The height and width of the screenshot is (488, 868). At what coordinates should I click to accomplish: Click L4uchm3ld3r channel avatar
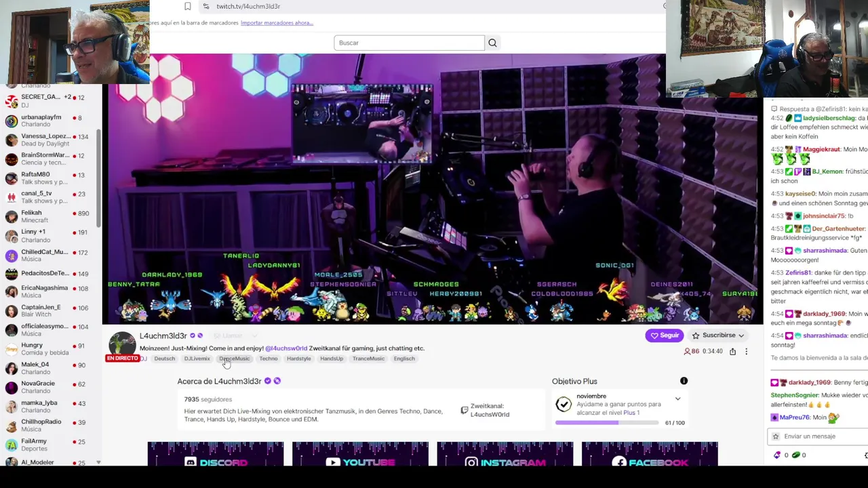pyautogui.click(x=122, y=343)
